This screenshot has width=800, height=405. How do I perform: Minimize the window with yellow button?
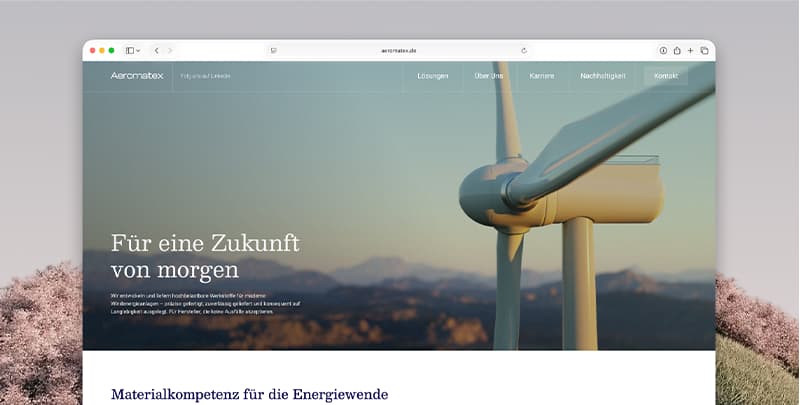pyautogui.click(x=102, y=50)
